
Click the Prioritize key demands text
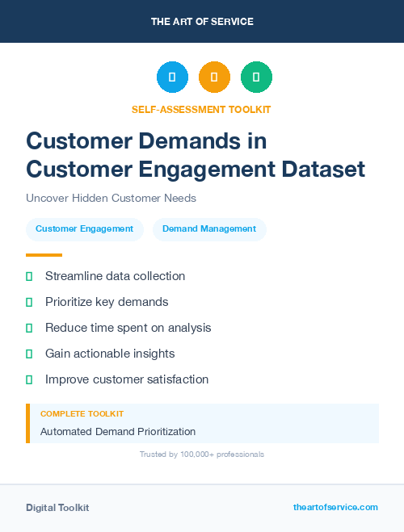coord(107,302)
